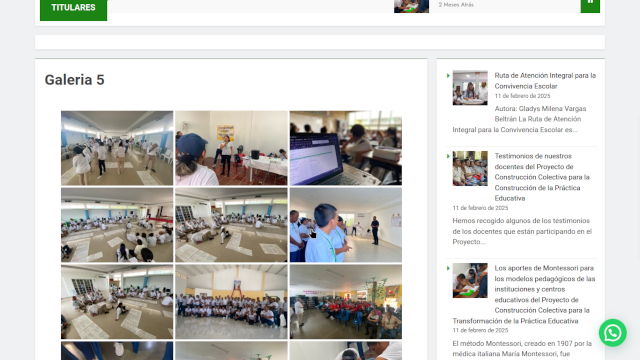Open Los aportes de Montessori article
Viewport: 640px width, 360px height.
(x=524, y=294)
